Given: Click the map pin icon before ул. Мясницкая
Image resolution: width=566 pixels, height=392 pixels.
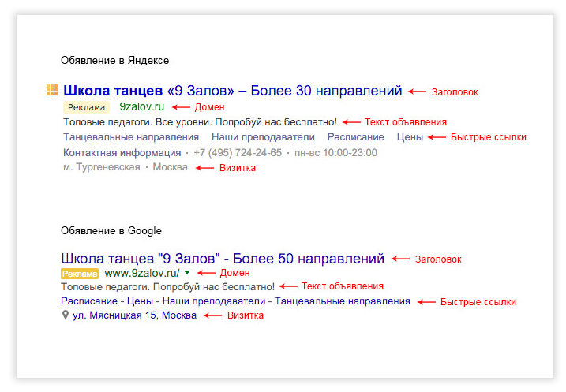Looking at the screenshot, I should click(65, 315).
